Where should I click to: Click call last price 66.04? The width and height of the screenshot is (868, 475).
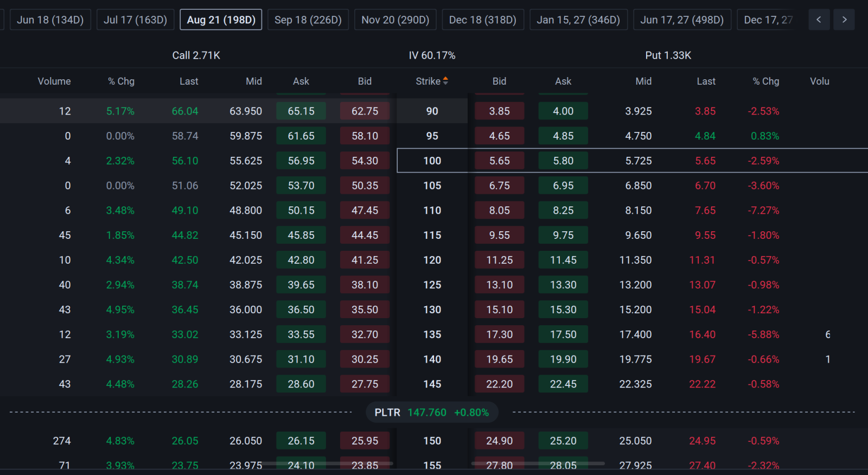pos(185,111)
